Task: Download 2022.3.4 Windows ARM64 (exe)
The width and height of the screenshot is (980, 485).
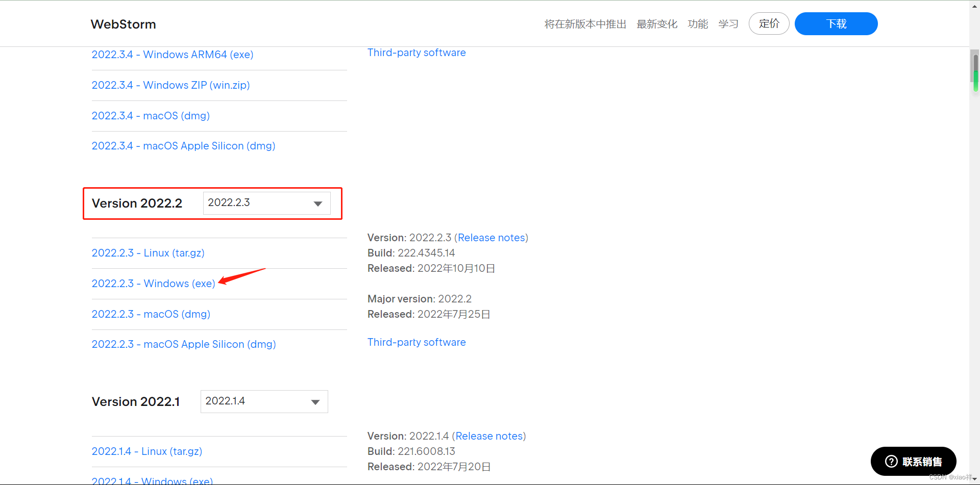Action: click(x=173, y=55)
